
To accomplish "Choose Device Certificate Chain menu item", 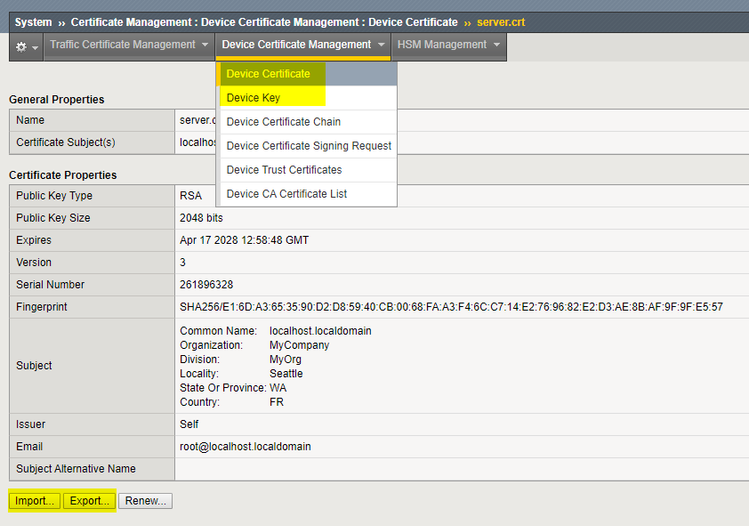I will (283, 122).
